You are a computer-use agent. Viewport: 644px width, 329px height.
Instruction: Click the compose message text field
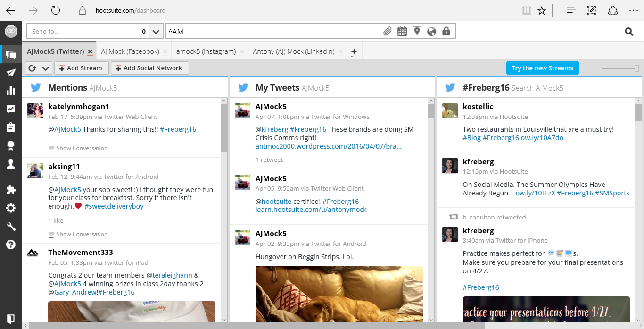(x=273, y=32)
